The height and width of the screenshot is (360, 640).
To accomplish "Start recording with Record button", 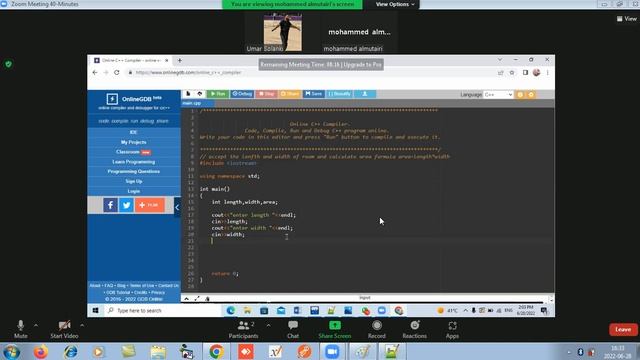I will click(376, 329).
